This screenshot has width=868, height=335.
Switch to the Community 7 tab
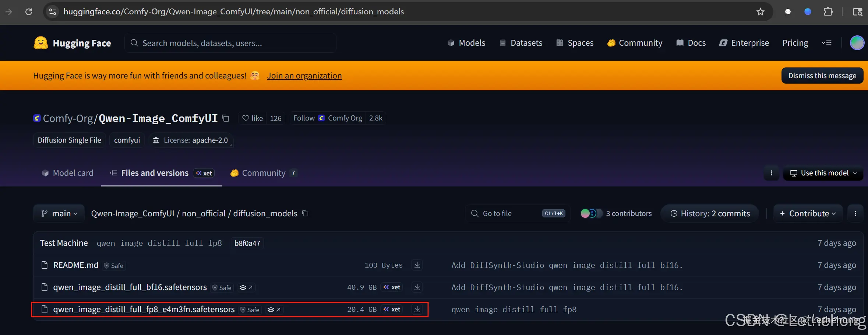click(x=264, y=173)
